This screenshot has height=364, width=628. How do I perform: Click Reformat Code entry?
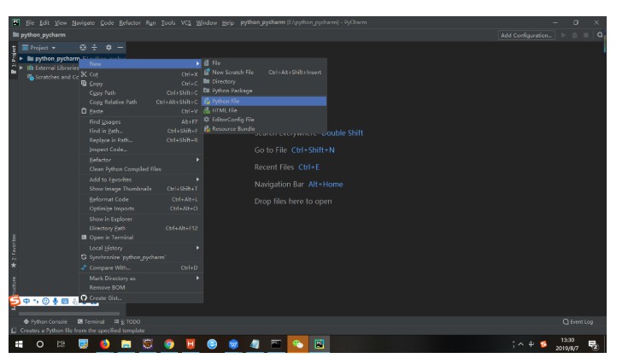tap(141, 199)
